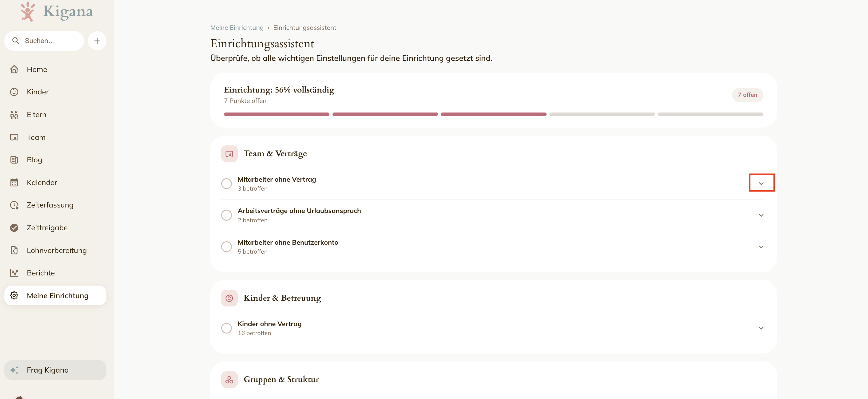The width and height of the screenshot is (868, 399).
Task: Focus the Suchen search field
Action: tap(44, 41)
